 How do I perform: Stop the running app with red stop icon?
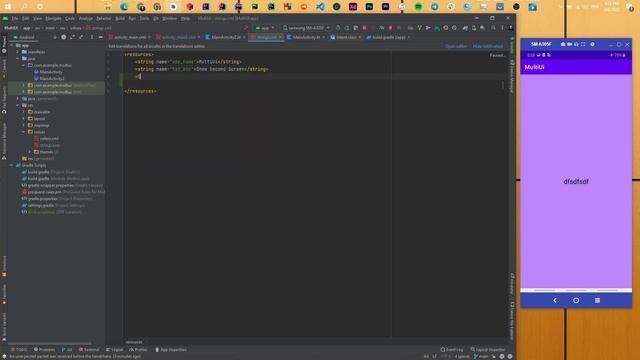(364, 28)
